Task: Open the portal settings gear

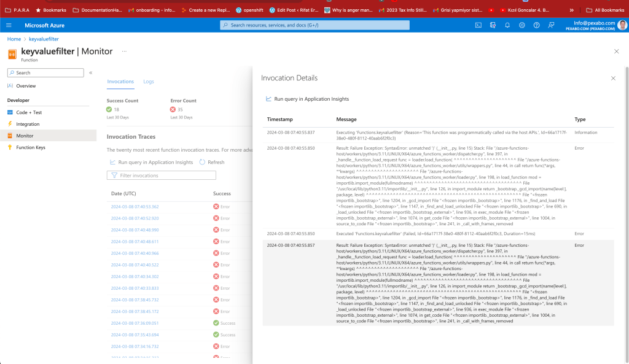Action: [522, 25]
